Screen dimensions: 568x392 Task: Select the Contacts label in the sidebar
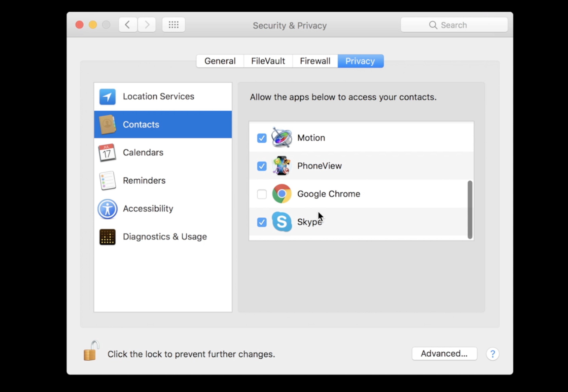(x=141, y=124)
